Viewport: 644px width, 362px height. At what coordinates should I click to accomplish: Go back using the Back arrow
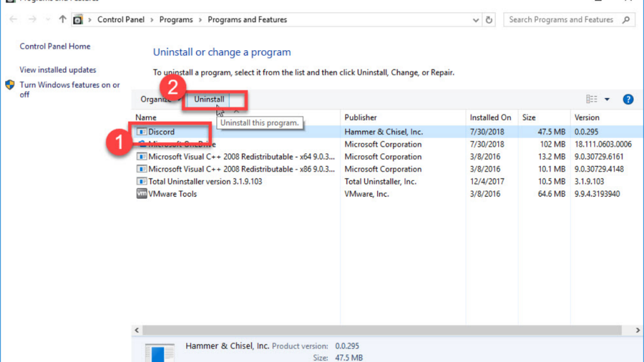tap(13, 19)
